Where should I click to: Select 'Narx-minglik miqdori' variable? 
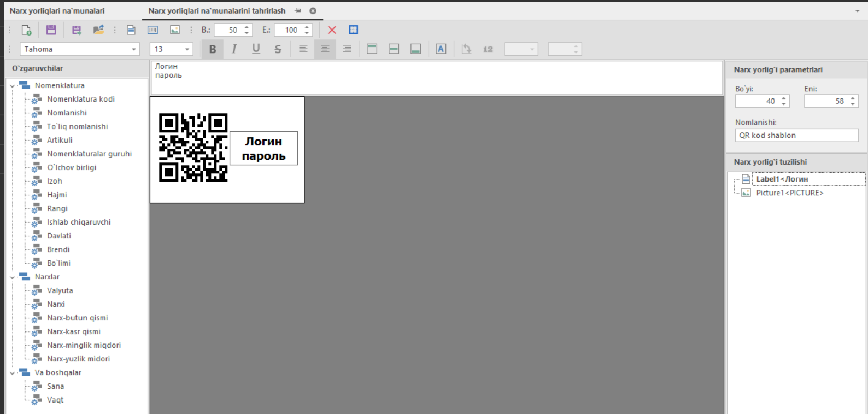[84, 345]
